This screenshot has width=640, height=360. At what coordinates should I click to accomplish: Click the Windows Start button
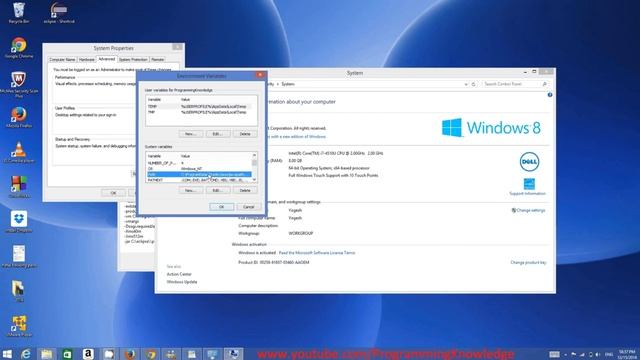pyautogui.click(x=7, y=354)
